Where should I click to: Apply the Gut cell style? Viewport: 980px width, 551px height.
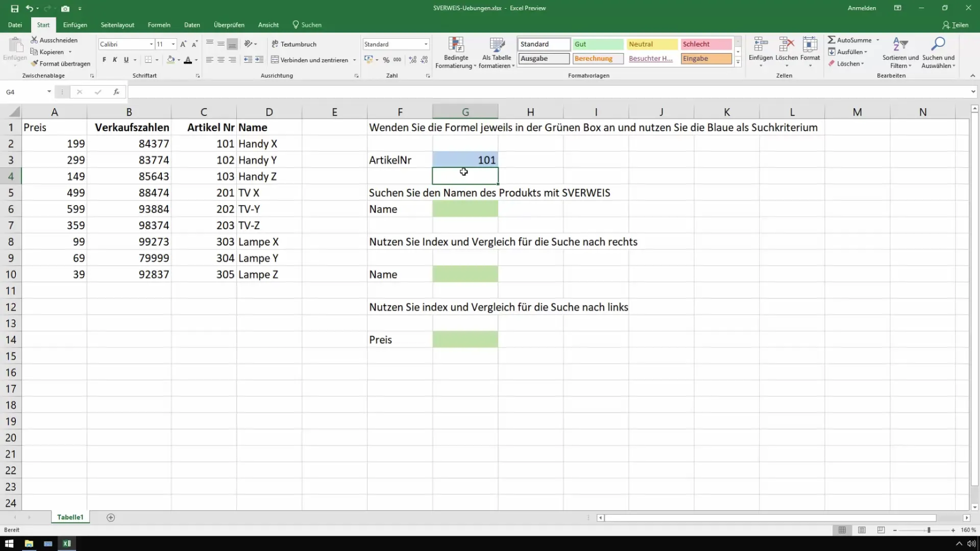point(598,44)
